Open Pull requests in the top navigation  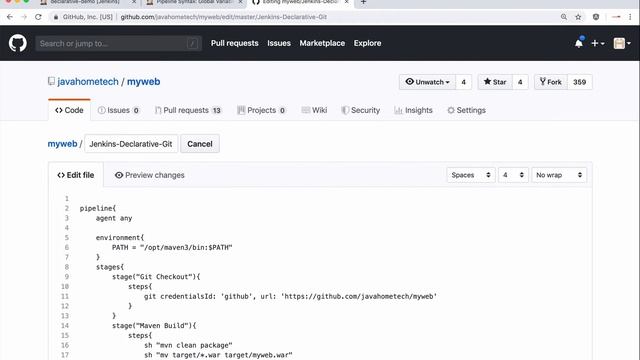(234, 43)
